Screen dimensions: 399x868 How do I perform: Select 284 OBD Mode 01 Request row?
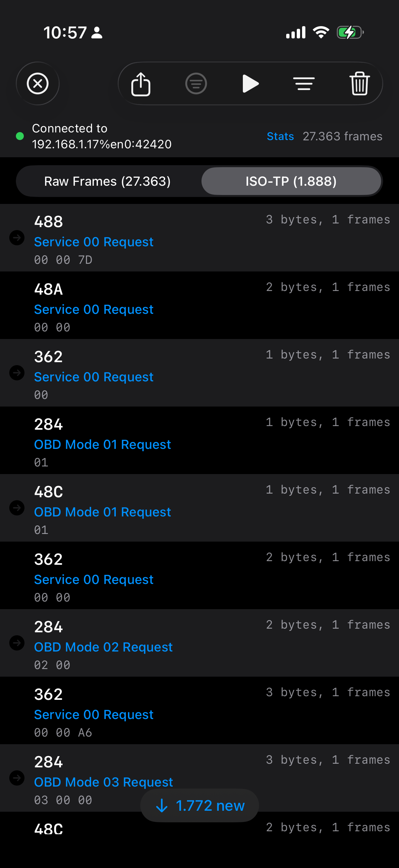click(199, 440)
